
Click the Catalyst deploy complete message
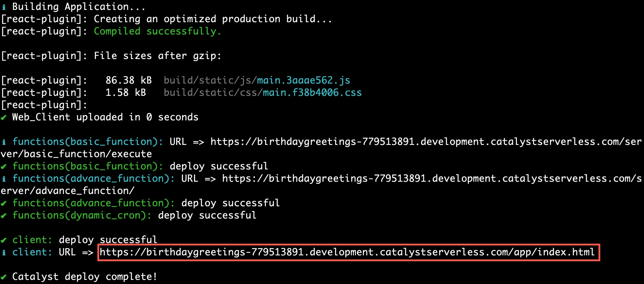click(85, 277)
